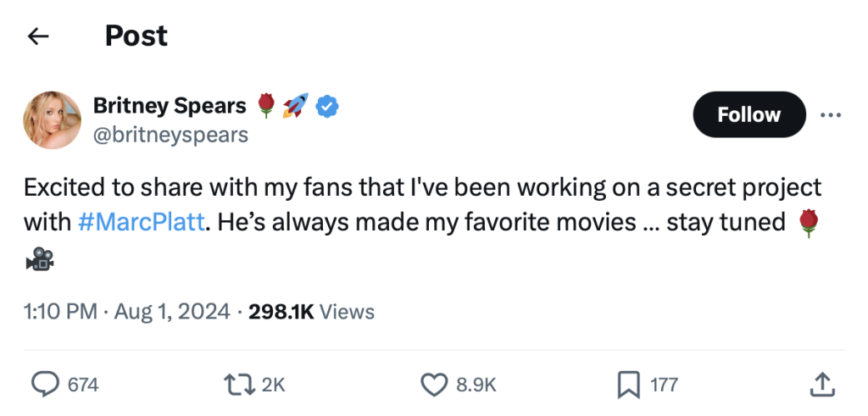This screenshot has width=868, height=416.
Task: Reply using the speech bubble icon
Action: [x=45, y=385]
